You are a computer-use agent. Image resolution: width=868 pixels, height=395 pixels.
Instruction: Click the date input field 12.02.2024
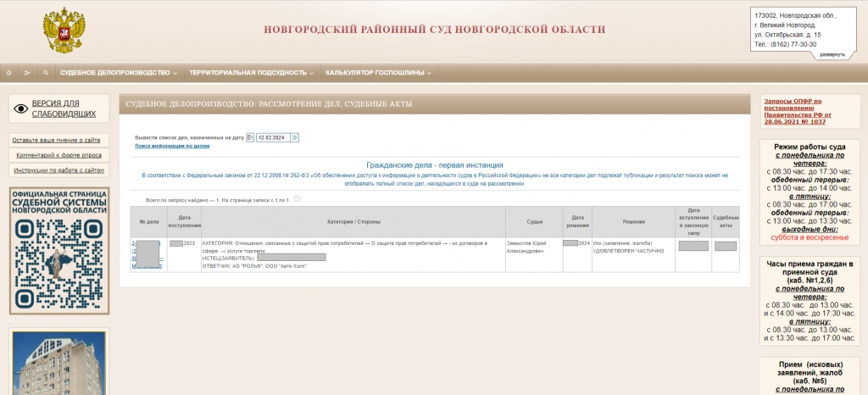274,137
